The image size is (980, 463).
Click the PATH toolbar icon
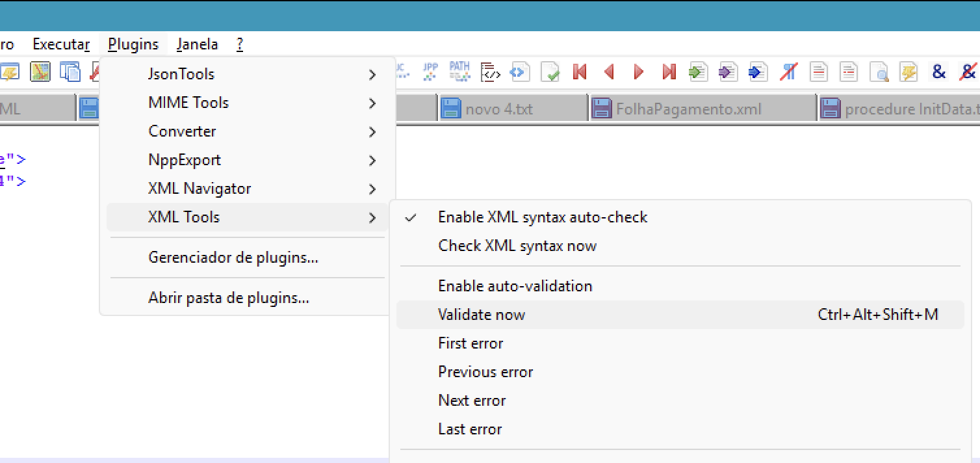[459, 72]
